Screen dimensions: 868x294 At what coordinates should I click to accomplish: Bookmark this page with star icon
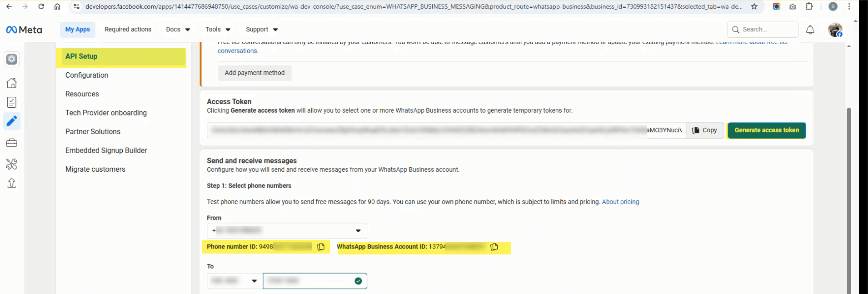(x=754, y=6)
